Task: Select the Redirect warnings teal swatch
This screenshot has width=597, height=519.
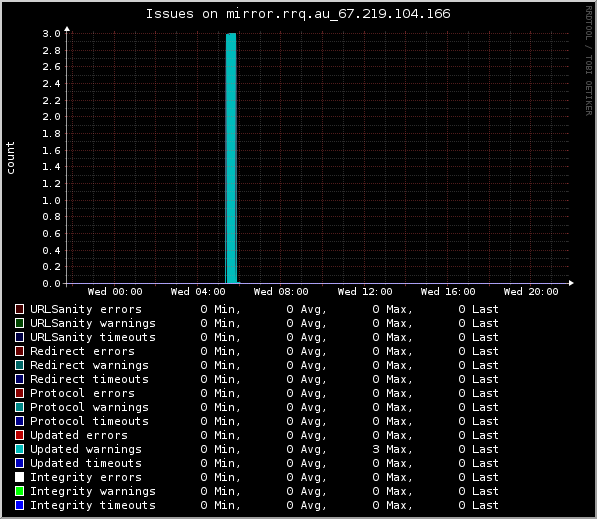Action: [x=19, y=365]
